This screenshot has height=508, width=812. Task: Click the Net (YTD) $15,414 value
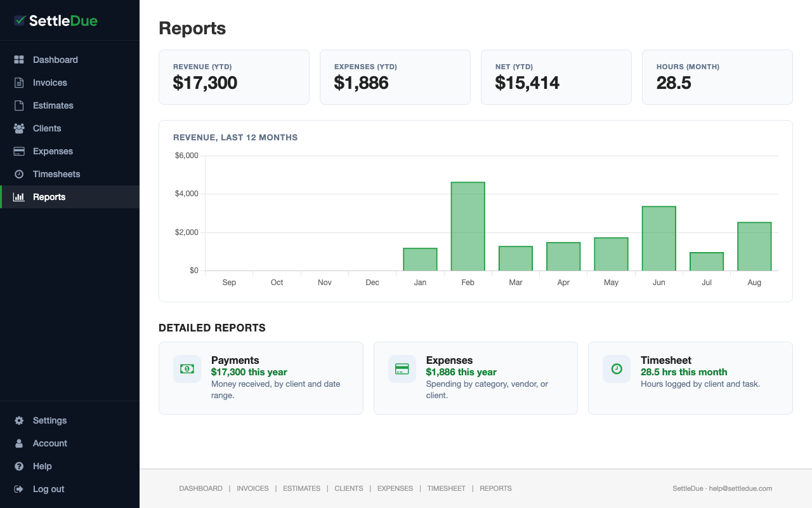click(527, 83)
